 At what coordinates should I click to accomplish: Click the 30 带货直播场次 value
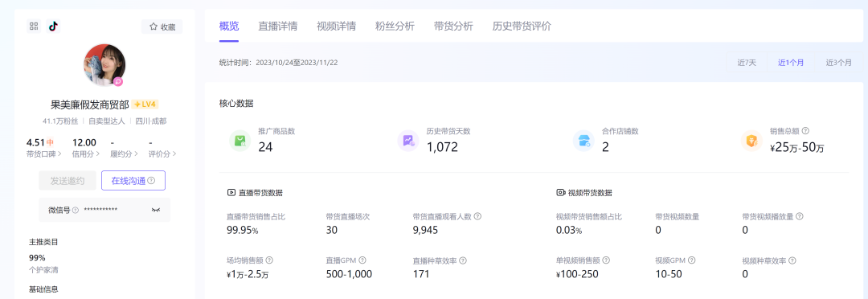332,230
